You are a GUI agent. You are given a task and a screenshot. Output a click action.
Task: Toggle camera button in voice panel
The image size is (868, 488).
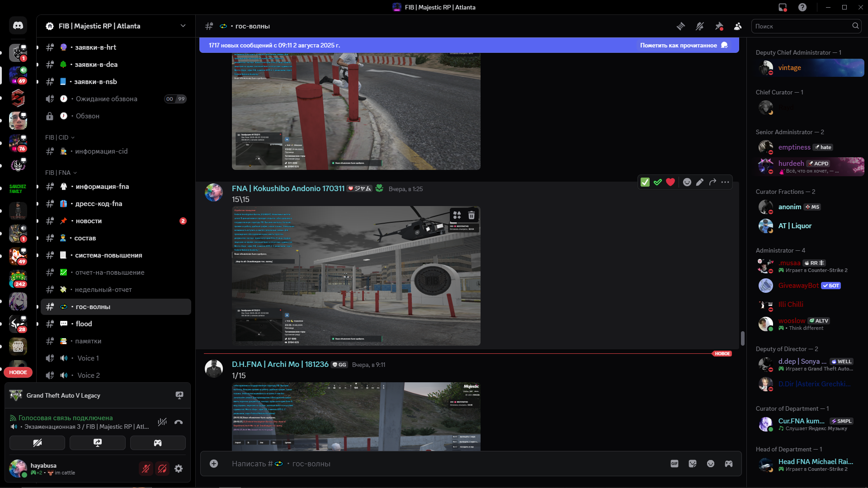[x=38, y=443]
